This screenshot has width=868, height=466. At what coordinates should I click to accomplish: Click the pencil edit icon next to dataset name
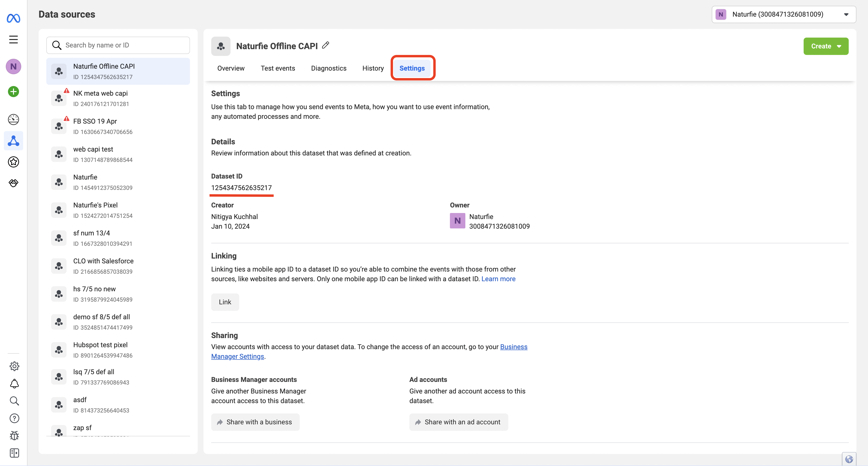(x=325, y=45)
